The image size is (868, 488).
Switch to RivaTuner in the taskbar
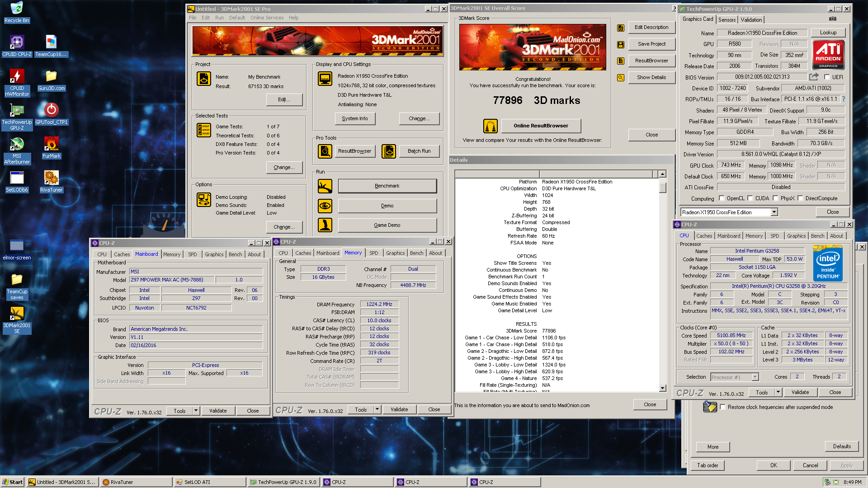click(x=137, y=482)
